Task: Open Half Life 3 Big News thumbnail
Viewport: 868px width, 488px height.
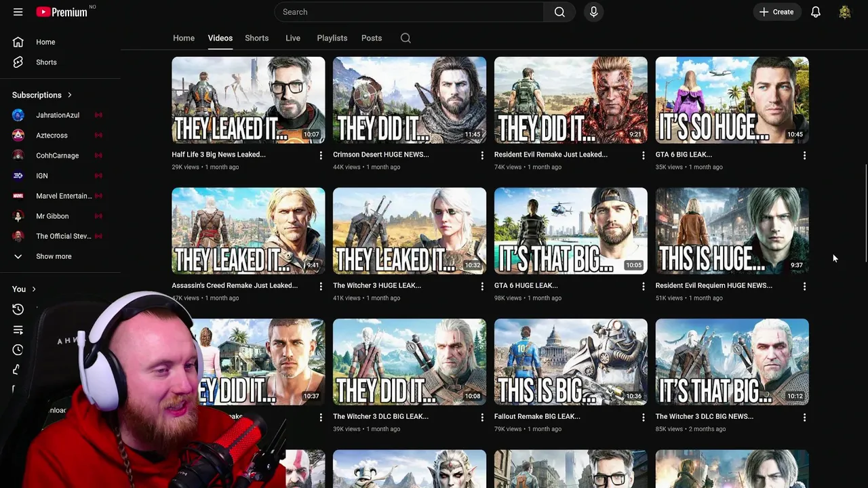Action: [248, 100]
